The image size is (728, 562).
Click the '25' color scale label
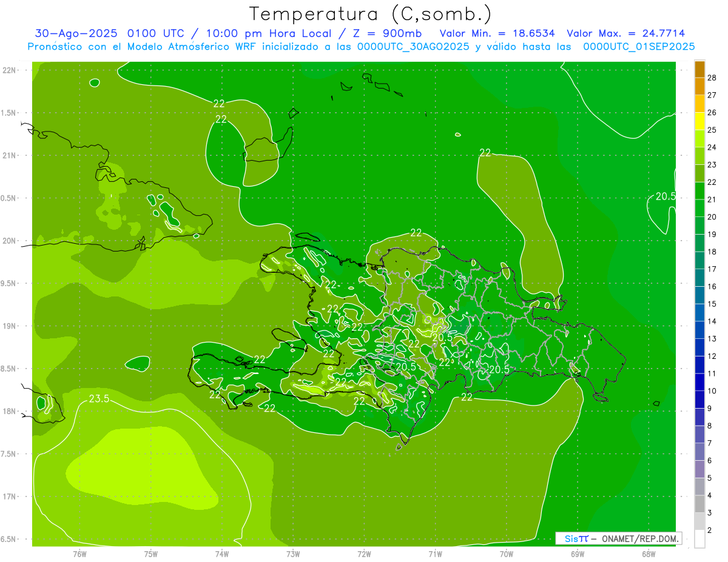713,130
